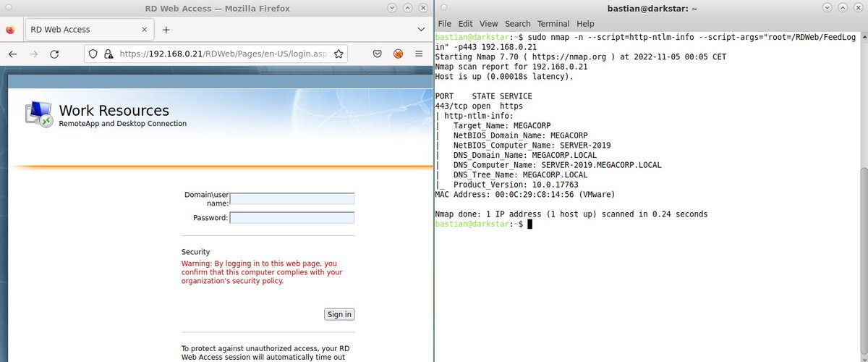Screen dimensions: 868x362
Task: Click "NetBIOS_Computer_Name: SERVER-2019" terminal line
Action: coord(532,145)
